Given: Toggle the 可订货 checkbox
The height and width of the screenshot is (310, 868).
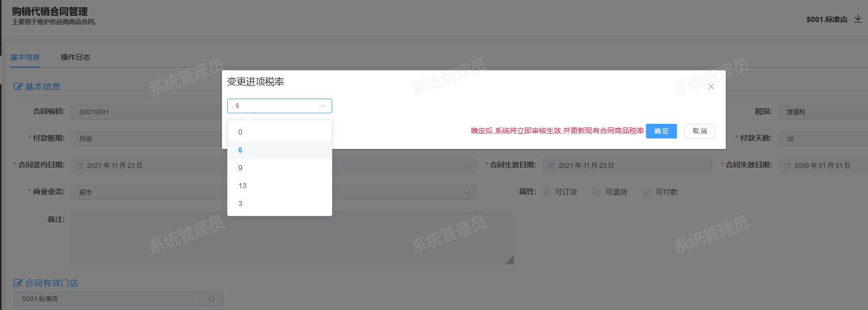Looking at the screenshot, I should click(546, 192).
